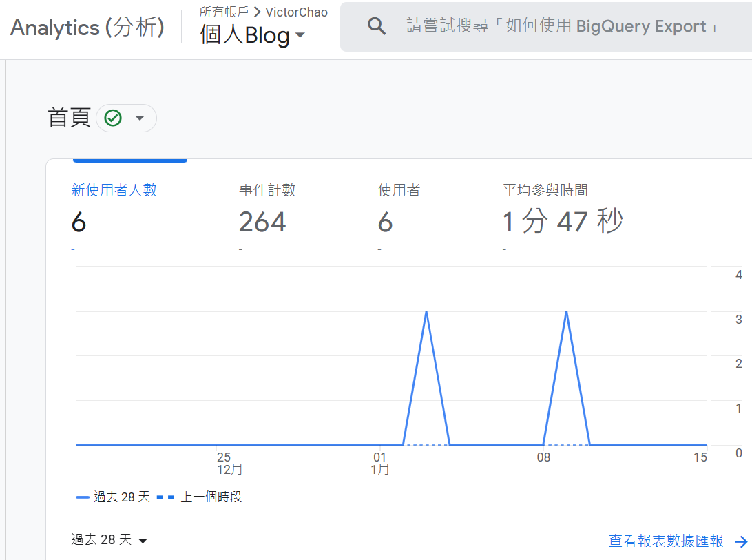Viewport: 752px width, 560px height.
Task: Click the search magnifier icon
Action: [376, 25]
